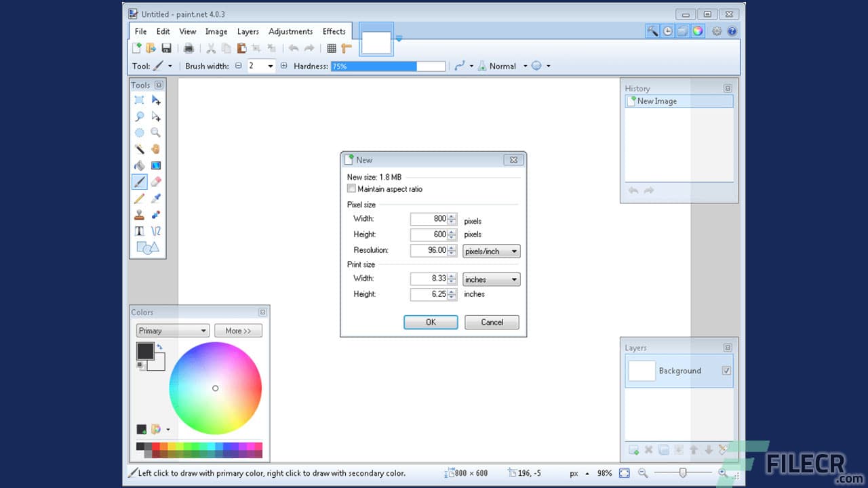The width and height of the screenshot is (868, 488).
Task: Select the Magic Wand tool
Action: (x=139, y=148)
